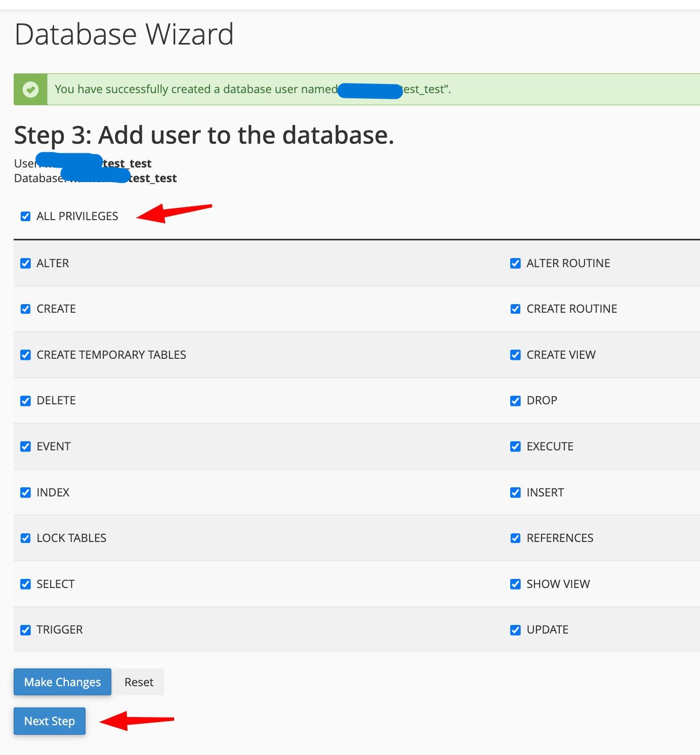
Task: Disable the DROP privilege checkbox
Action: [x=515, y=401]
